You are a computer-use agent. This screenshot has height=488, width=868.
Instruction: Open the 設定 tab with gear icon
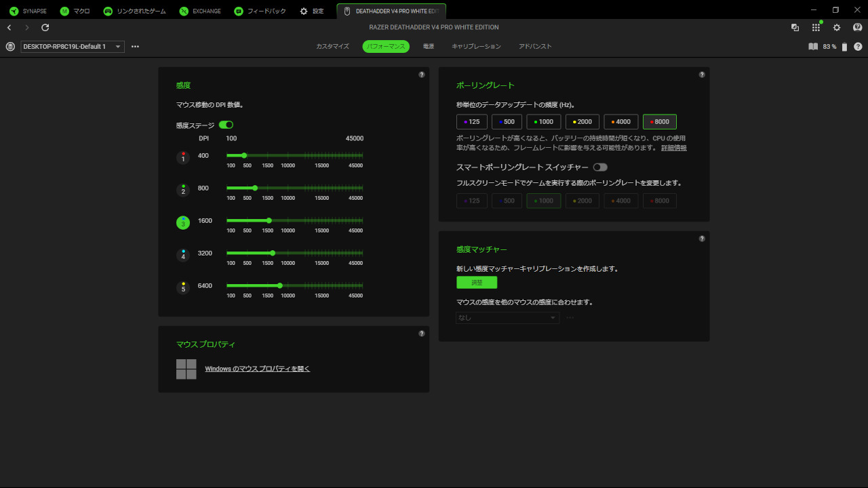312,11
